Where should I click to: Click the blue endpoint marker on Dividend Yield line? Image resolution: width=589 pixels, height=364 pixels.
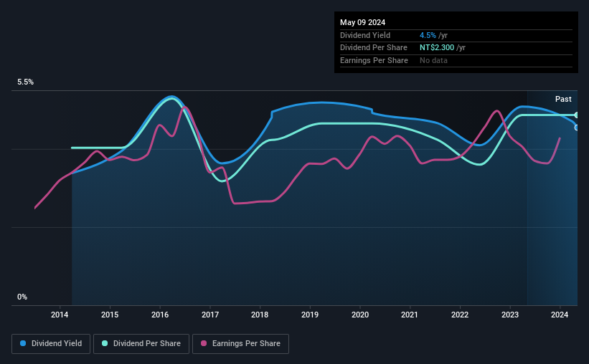coord(577,128)
